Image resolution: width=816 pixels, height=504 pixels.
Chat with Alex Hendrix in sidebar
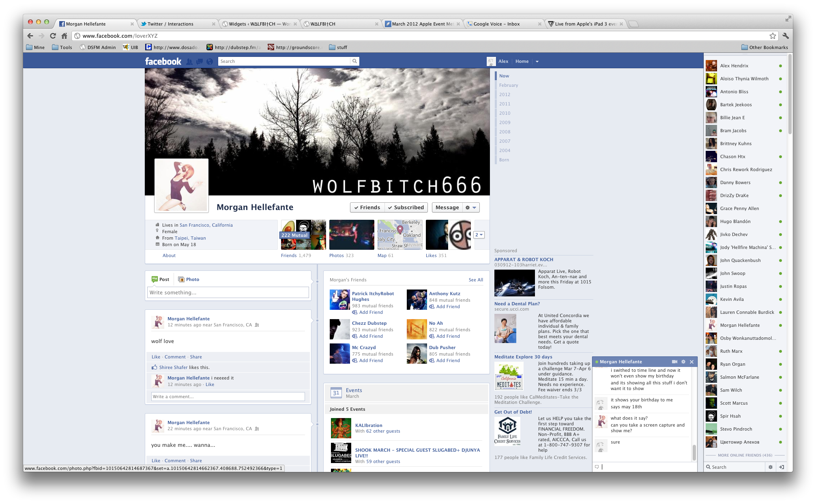[x=744, y=66]
